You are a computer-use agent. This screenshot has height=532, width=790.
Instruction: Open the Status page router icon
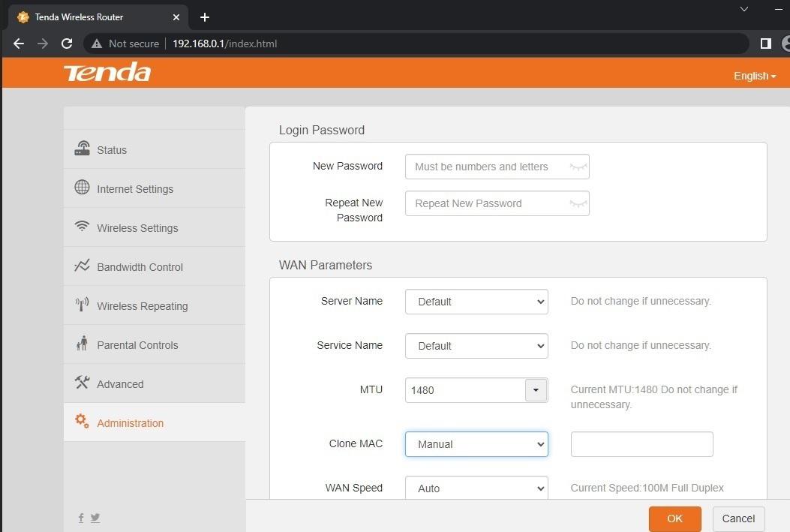click(82, 148)
